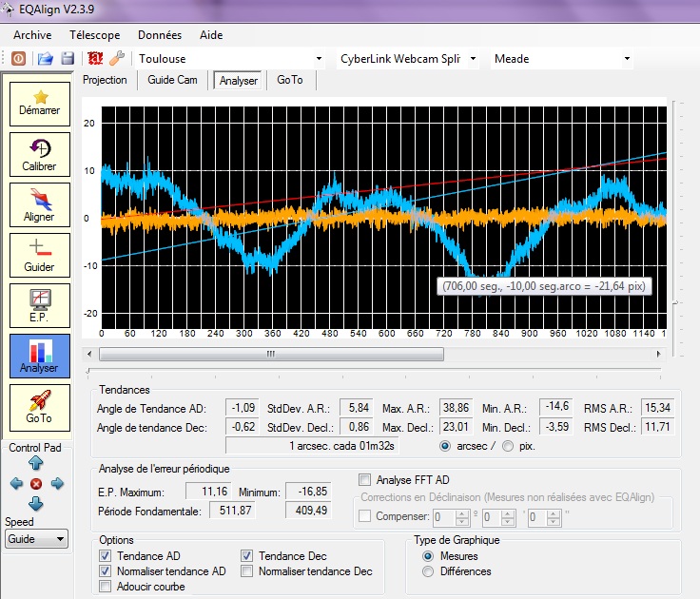Click the Max. A.R. value 38,86
The width and height of the screenshot is (700, 599).
(456, 408)
